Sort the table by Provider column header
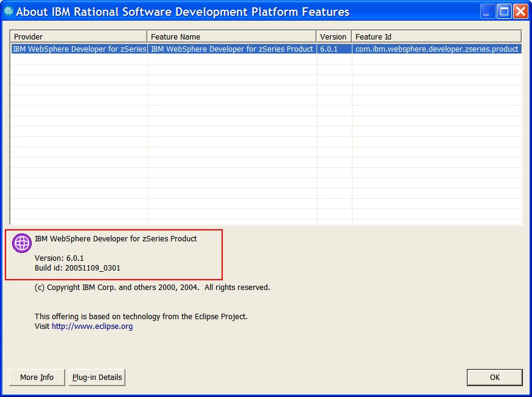The width and height of the screenshot is (532, 397). (x=79, y=36)
